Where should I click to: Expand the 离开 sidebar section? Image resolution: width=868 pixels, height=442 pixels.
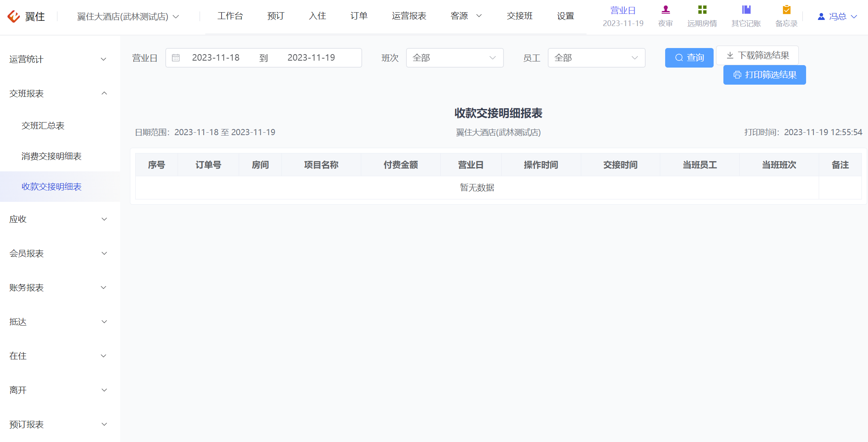(x=60, y=390)
